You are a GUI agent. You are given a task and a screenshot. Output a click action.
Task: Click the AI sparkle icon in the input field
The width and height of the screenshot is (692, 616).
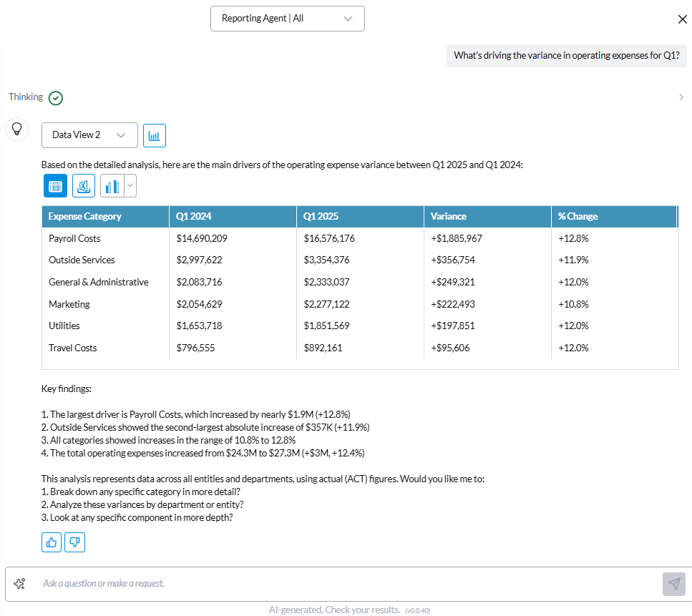(x=20, y=583)
